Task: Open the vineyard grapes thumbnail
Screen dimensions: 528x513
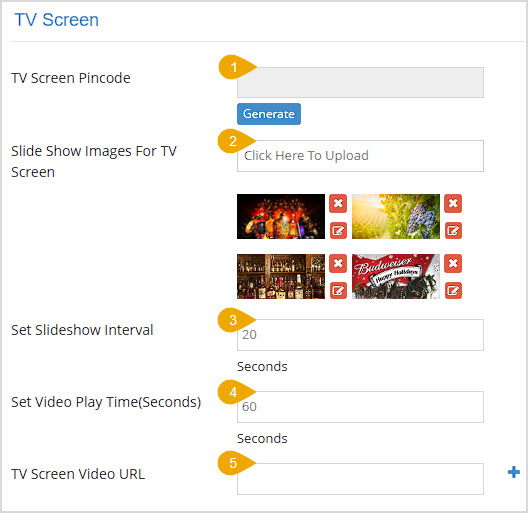Action: pyautogui.click(x=396, y=216)
